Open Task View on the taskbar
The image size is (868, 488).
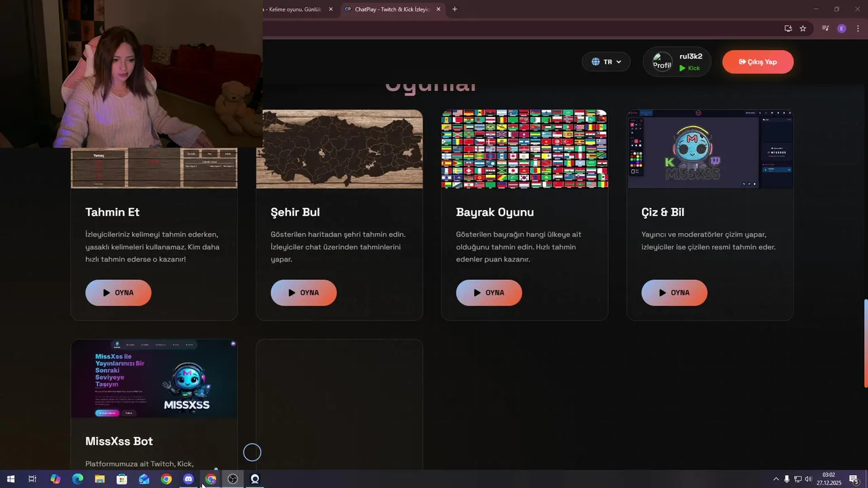[32, 479]
